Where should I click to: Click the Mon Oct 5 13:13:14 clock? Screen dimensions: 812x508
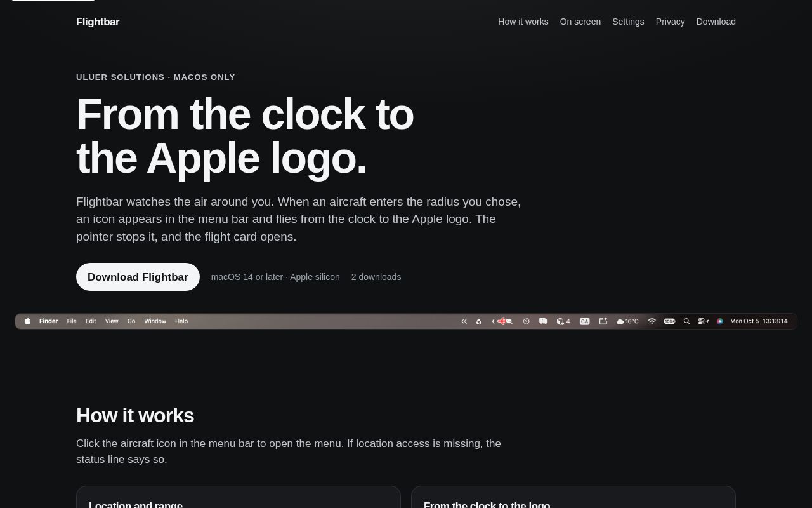point(759,321)
